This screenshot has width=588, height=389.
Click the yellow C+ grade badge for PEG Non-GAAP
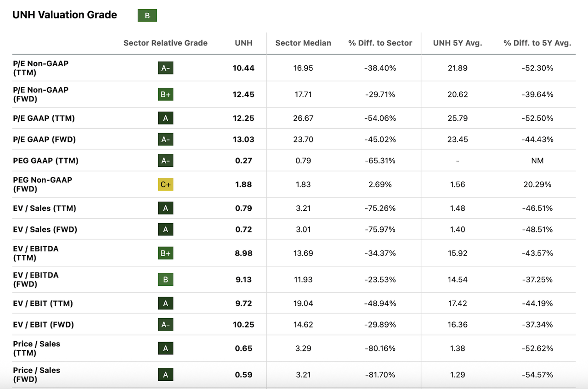(165, 185)
